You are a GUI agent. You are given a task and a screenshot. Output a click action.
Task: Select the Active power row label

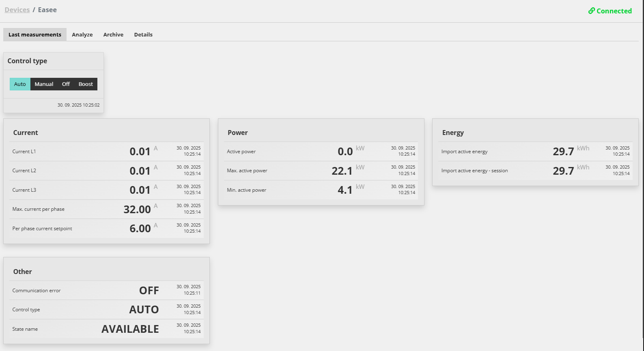pyautogui.click(x=241, y=152)
